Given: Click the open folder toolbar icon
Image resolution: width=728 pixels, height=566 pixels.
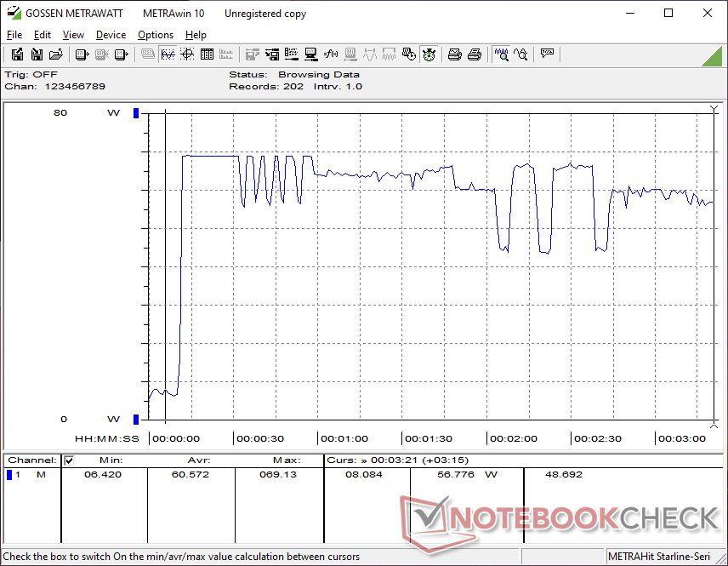Looking at the screenshot, I should 56,54.
